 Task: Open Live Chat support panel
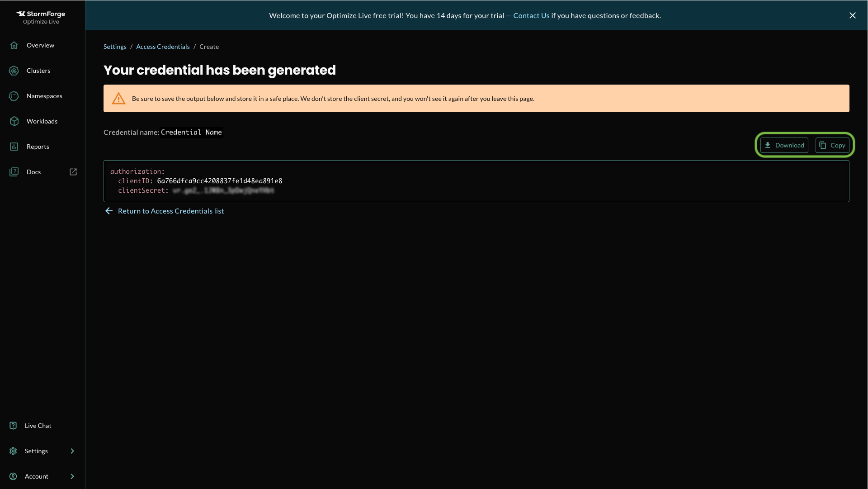[x=38, y=426]
